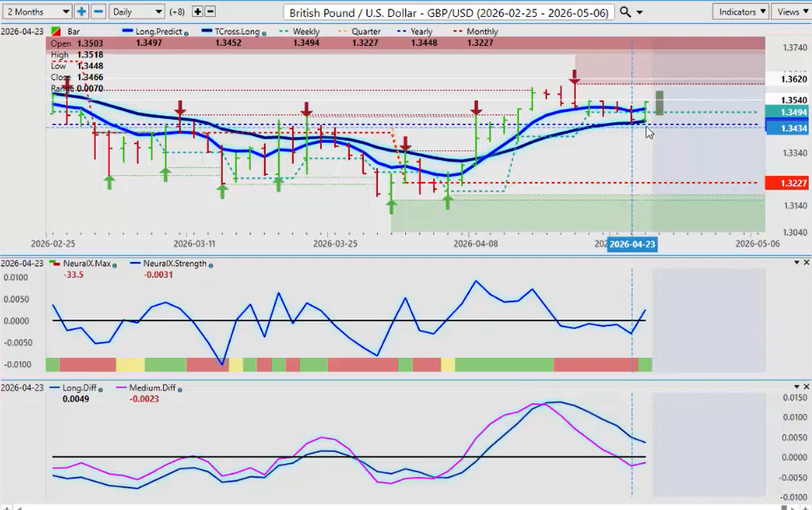Click the magnifying glass search icon
This screenshot has height=510, width=812.
pos(625,12)
